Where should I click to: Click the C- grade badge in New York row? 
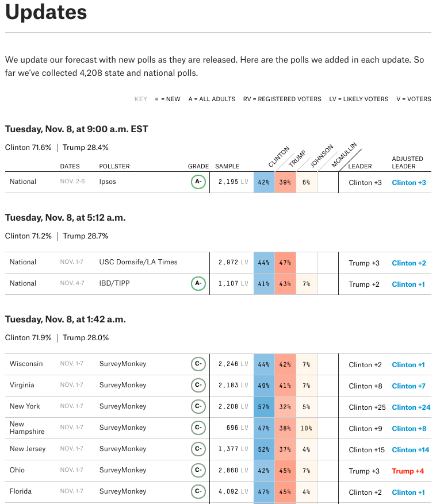198,407
